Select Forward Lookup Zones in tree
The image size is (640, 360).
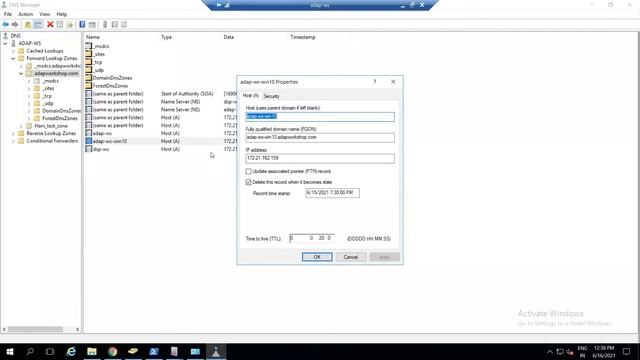pyautogui.click(x=51, y=58)
